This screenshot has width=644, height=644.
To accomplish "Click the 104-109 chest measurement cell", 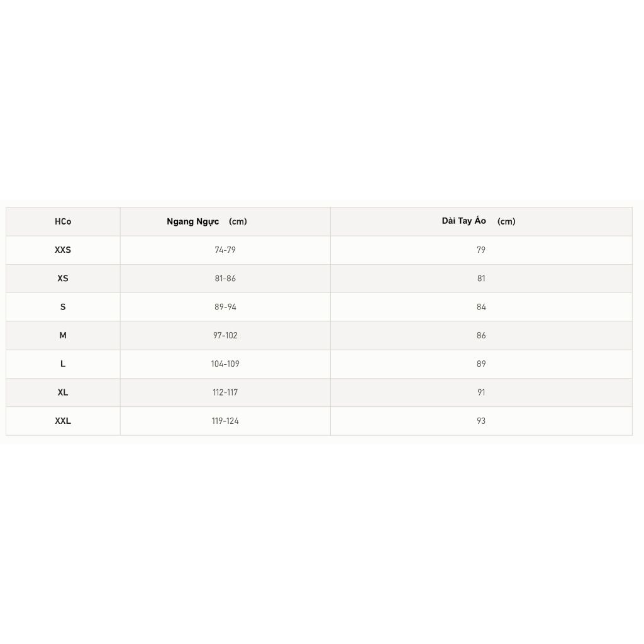I will 225,364.
